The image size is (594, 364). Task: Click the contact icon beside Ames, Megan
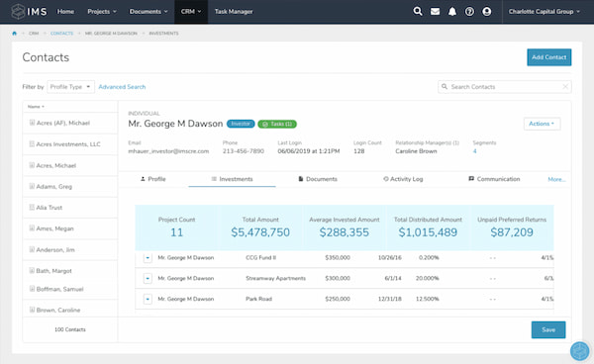click(x=32, y=228)
